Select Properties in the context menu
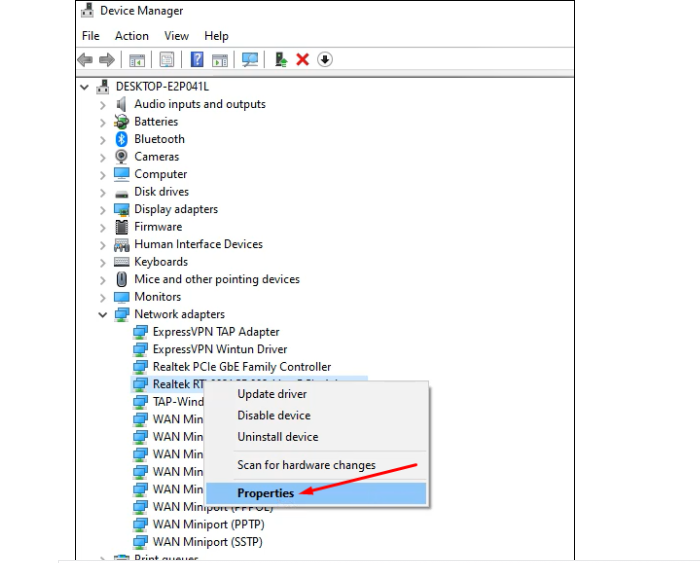Screen dimensions: 700x563 (316, 493)
